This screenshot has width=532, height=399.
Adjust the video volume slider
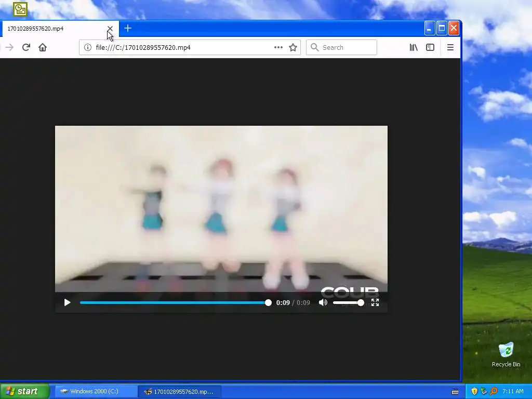349,303
